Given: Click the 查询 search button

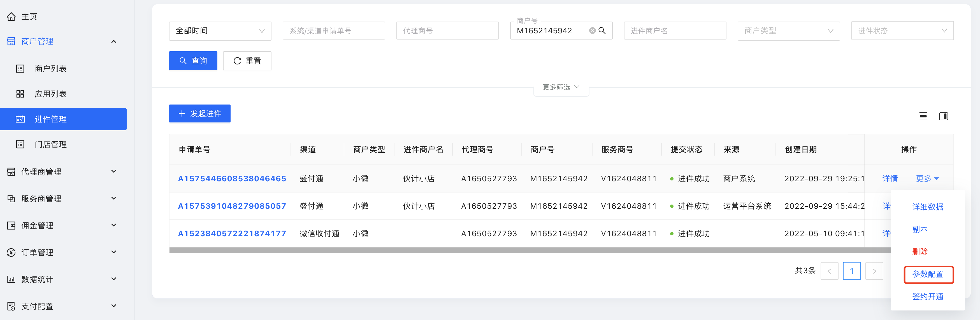Looking at the screenshot, I should pos(193,61).
